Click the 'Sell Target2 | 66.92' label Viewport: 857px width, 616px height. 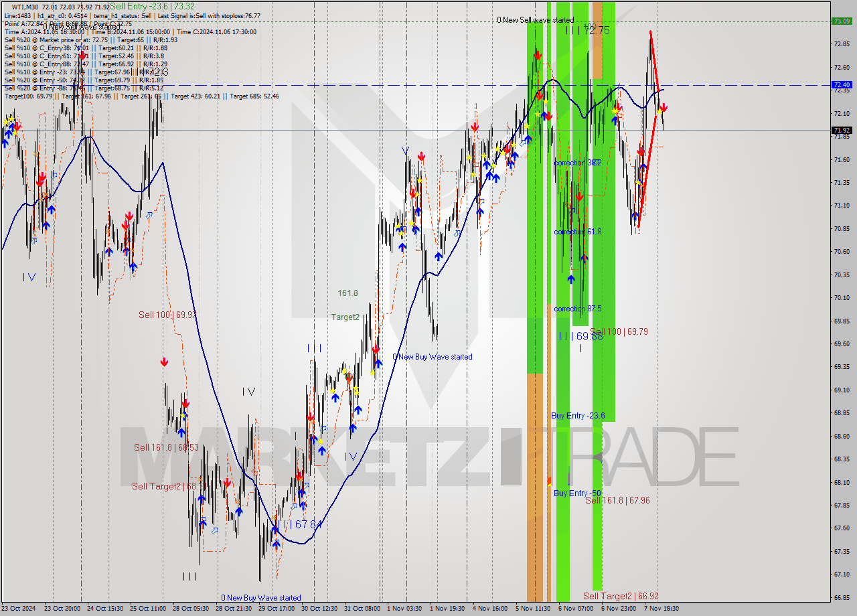point(621,596)
